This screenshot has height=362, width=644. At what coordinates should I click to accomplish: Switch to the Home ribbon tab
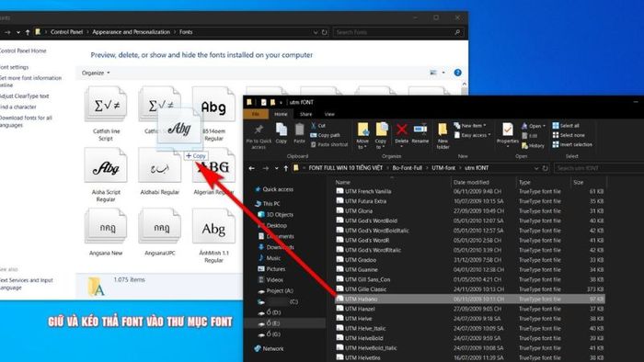(281, 114)
